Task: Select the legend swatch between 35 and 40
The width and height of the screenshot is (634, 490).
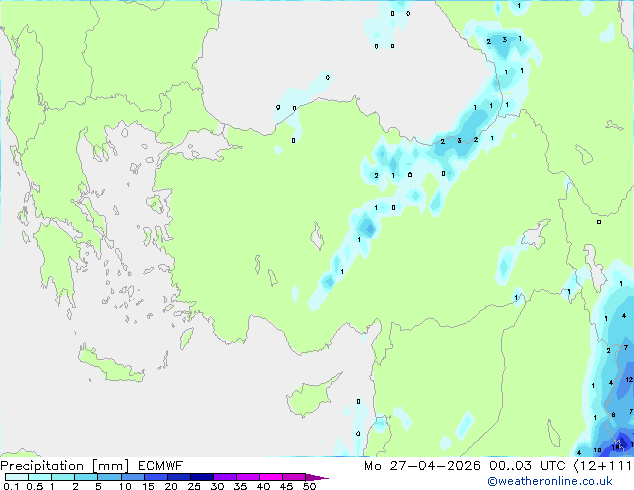Action: click(x=247, y=477)
